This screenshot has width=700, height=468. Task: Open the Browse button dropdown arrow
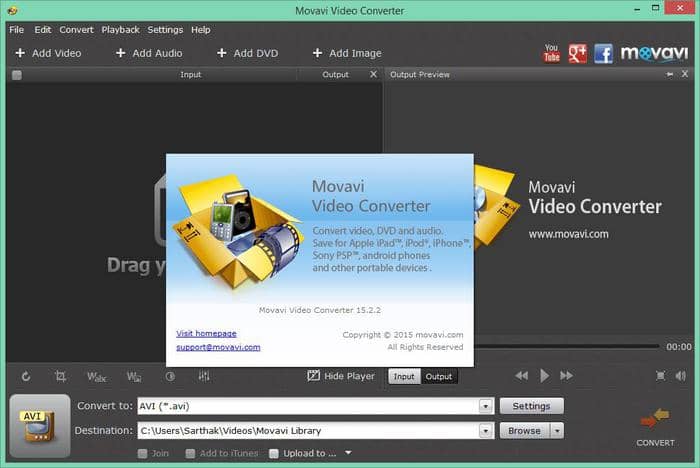(x=556, y=431)
